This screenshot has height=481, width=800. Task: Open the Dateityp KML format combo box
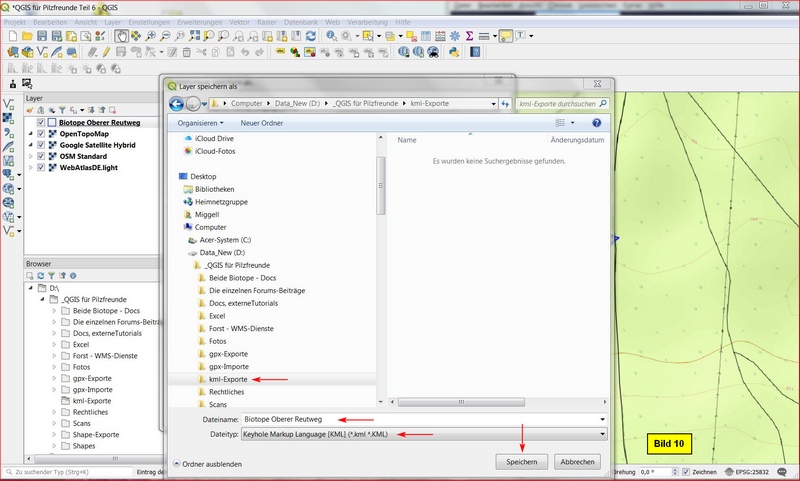[424, 435]
